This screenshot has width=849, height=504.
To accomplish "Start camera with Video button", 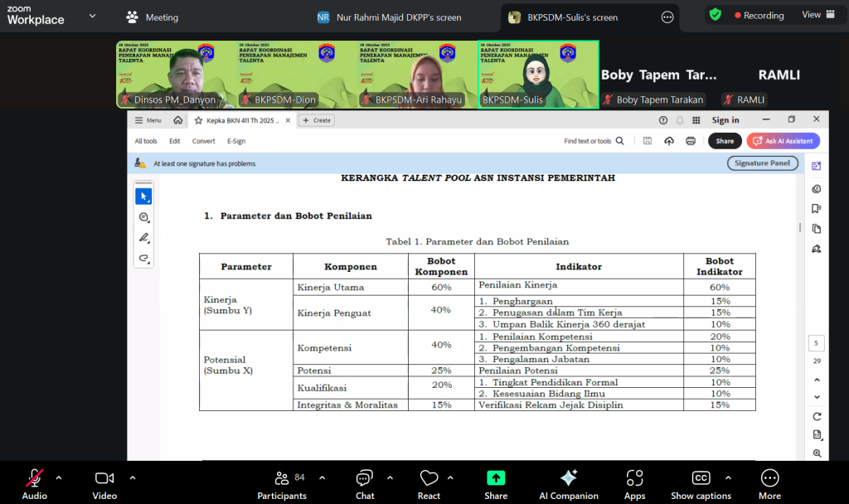I will [104, 481].
